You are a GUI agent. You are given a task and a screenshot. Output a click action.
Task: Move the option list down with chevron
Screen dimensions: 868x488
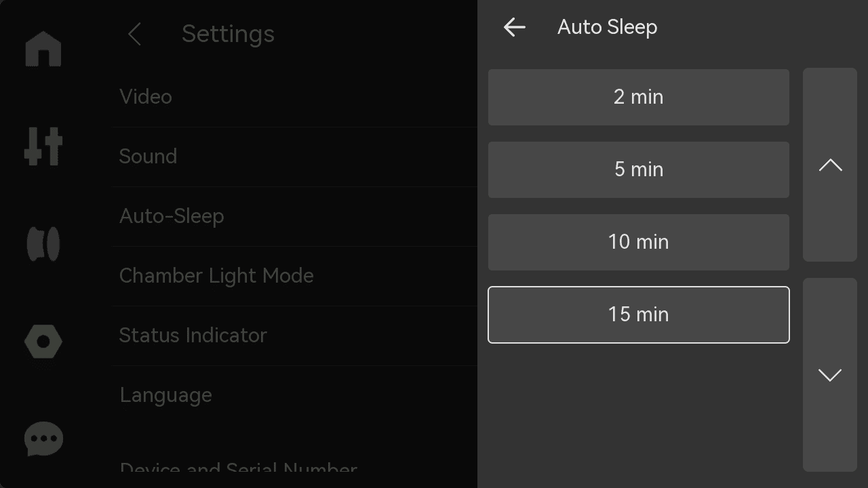pyautogui.click(x=830, y=375)
